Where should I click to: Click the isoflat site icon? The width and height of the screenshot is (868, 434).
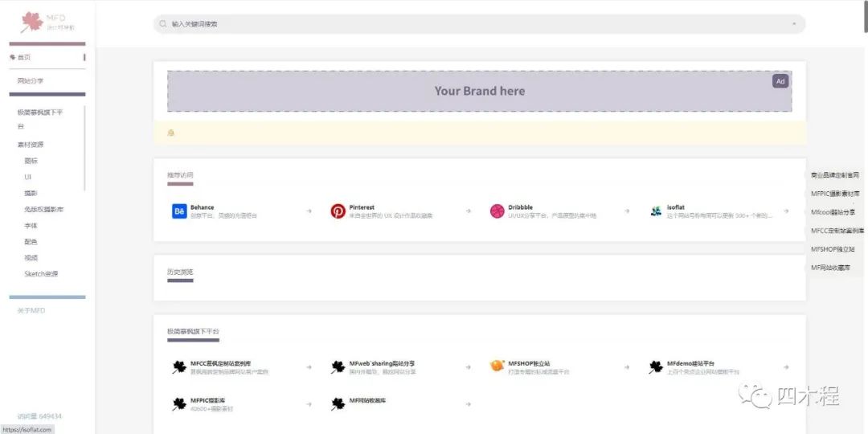[657, 211]
